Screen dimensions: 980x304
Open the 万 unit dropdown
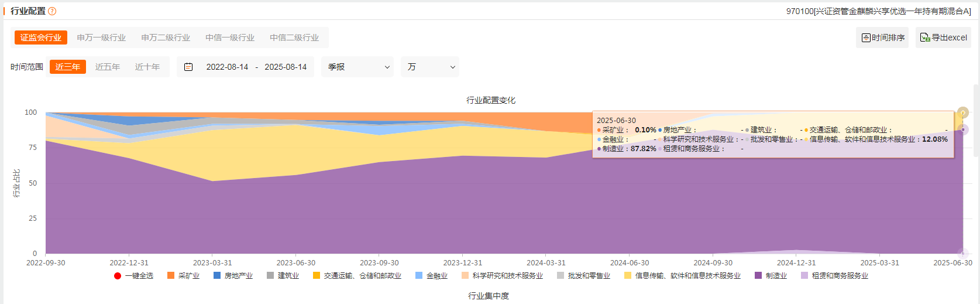click(x=430, y=67)
